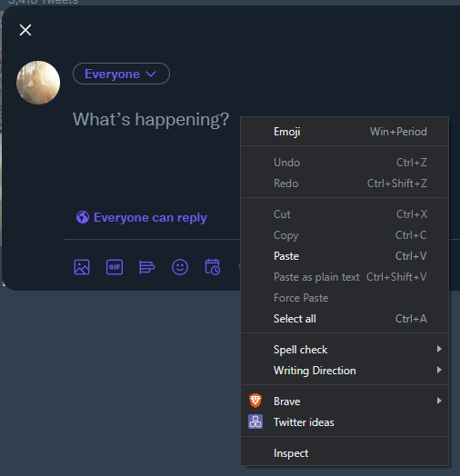Click the Brave lion icon in context menu

255,401
